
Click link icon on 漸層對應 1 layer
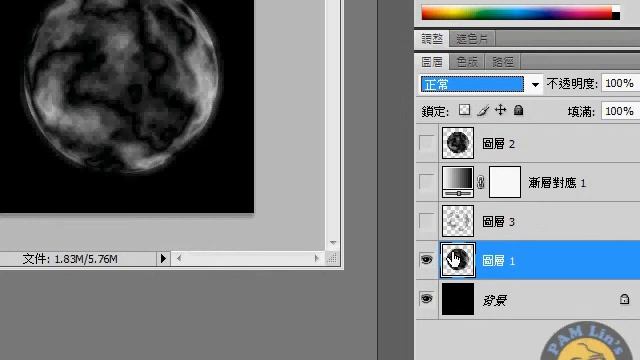[x=481, y=182]
